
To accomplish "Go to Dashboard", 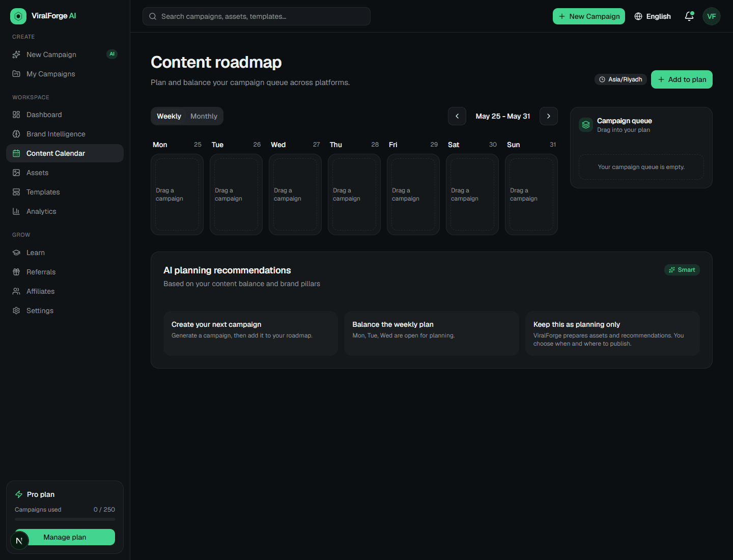I will [65, 115].
